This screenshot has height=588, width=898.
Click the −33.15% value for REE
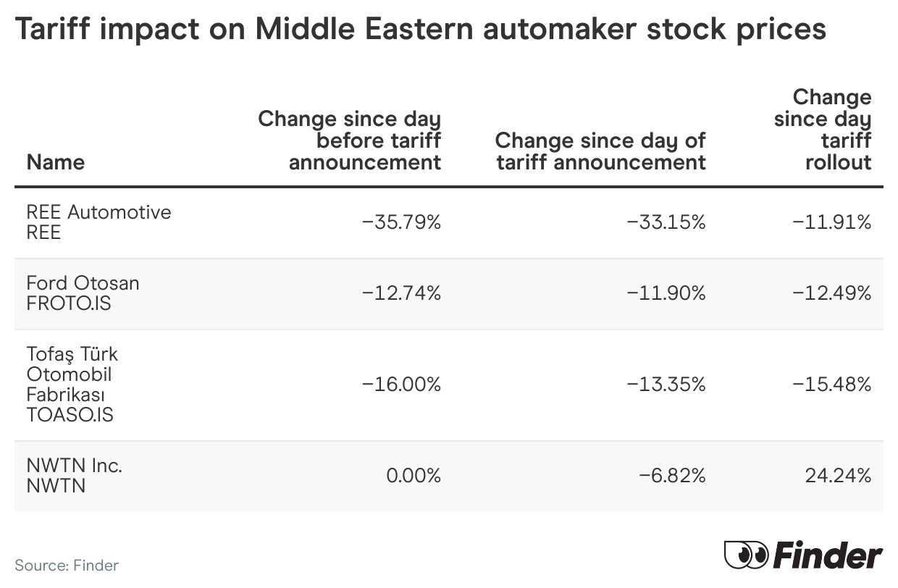tap(666, 222)
